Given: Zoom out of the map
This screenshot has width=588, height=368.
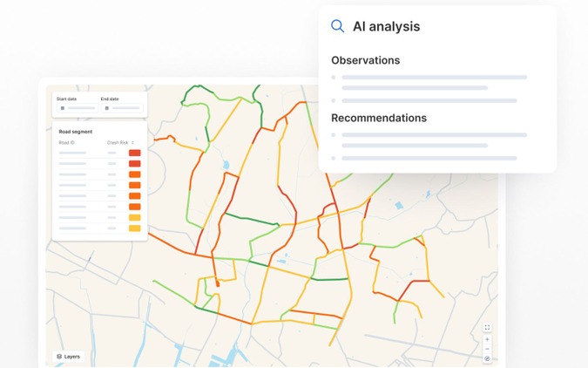Looking at the screenshot, I should pos(487,349).
